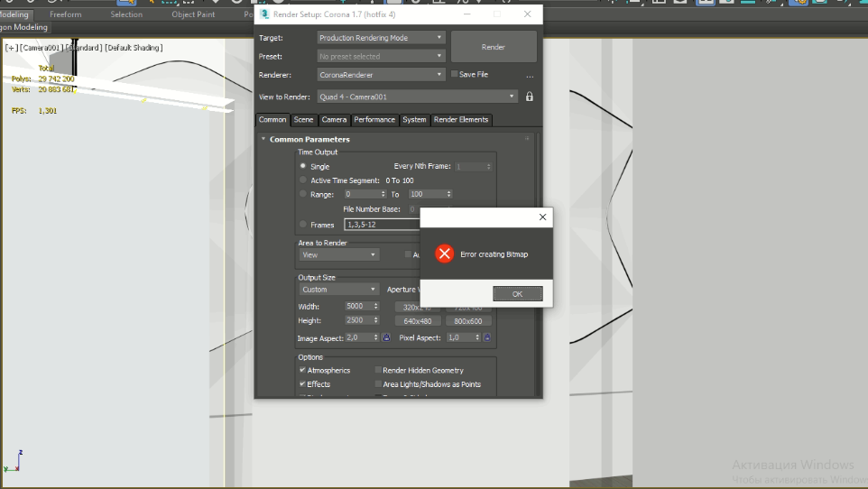This screenshot has width=868, height=489.
Task: Open the Area to Render View dropdown
Action: click(x=338, y=254)
